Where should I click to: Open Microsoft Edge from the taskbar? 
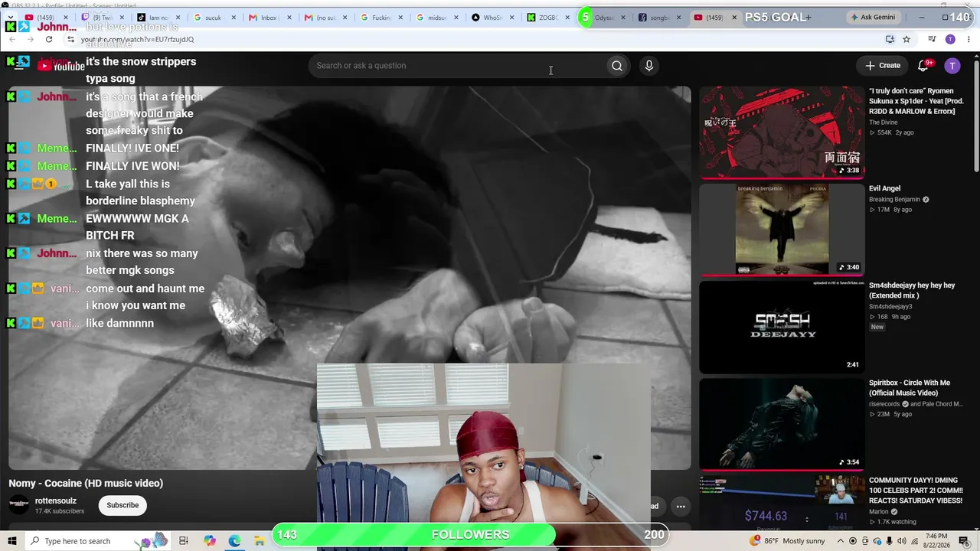pyautogui.click(x=234, y=541)
